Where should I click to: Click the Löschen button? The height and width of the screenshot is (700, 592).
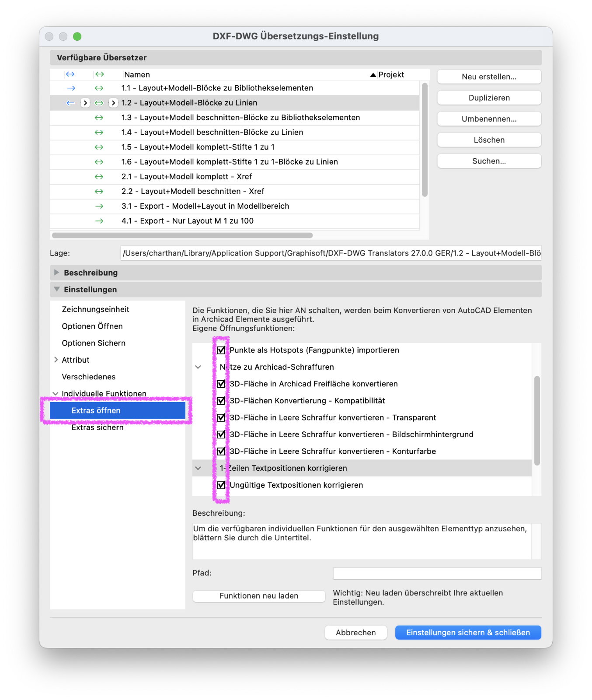pyautogui.click(x=489, y=140)
